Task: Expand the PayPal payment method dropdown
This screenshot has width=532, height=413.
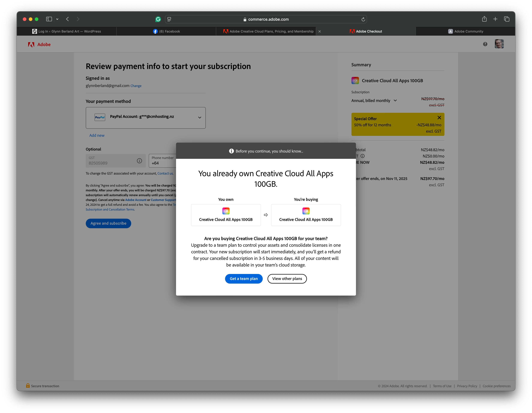Action: (x=199, y=118)
